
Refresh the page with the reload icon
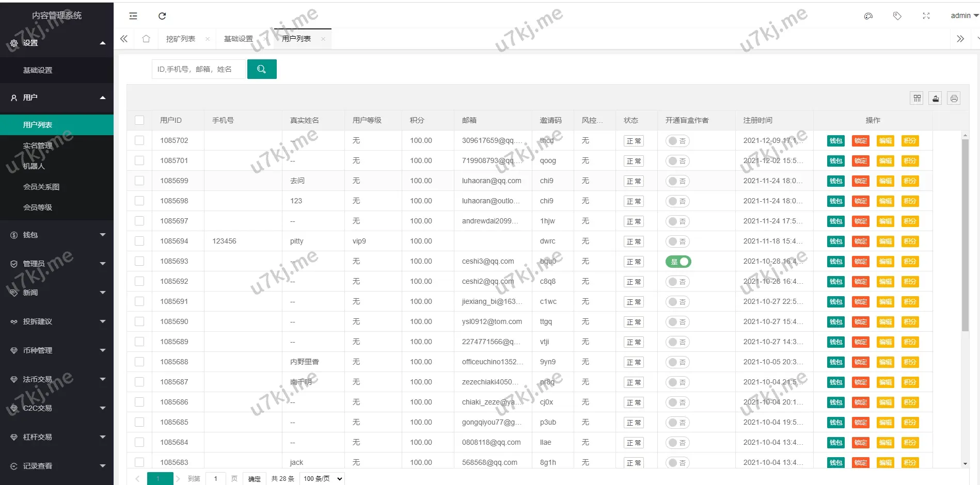point(162,15)
